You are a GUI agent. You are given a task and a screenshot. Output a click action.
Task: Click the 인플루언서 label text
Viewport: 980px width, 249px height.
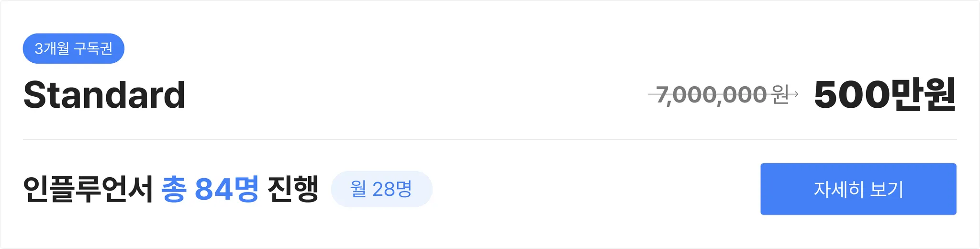click(88, 189)
